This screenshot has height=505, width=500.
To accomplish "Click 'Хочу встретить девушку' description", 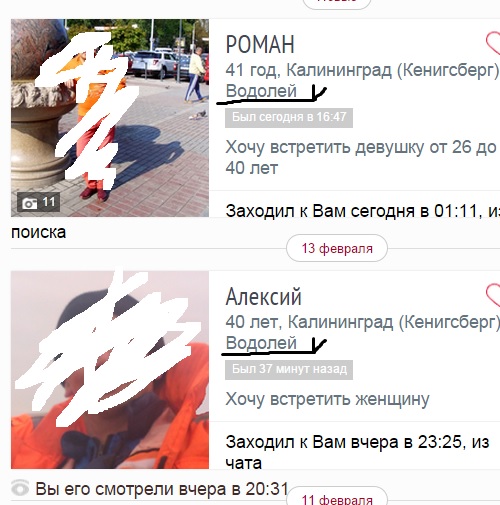I will tap(361, 157).
